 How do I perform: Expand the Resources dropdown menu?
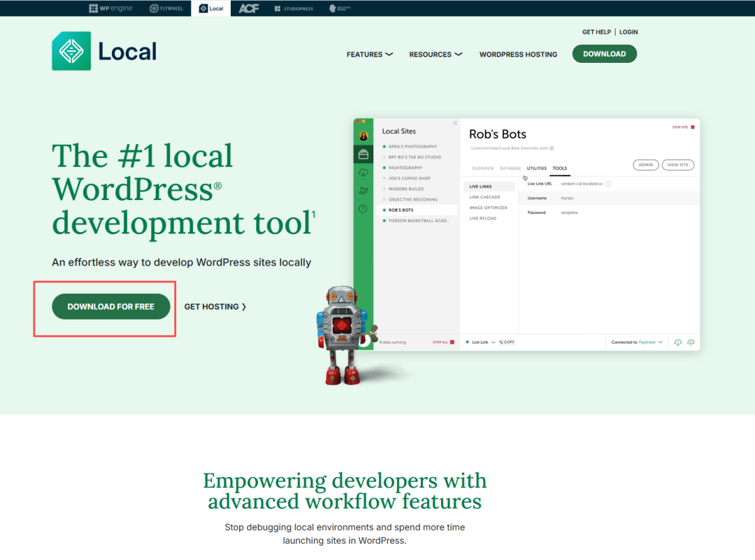tap(436, 55)
